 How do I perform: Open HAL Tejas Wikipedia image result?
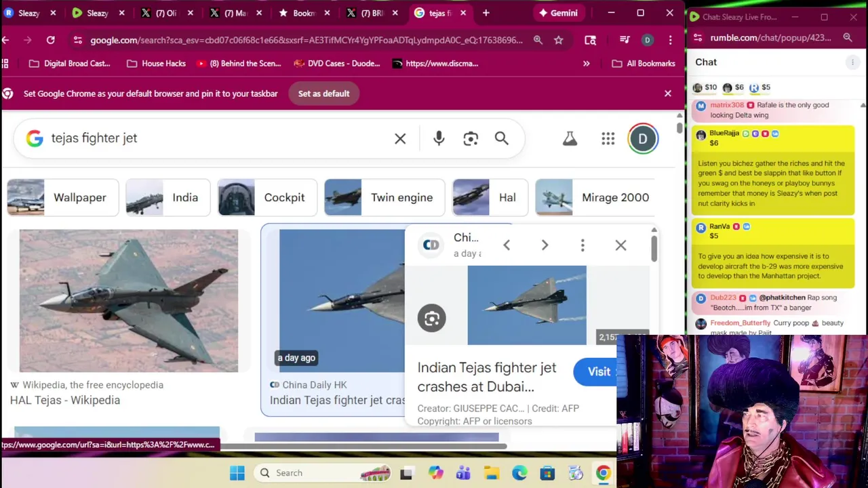pos(129,301)
